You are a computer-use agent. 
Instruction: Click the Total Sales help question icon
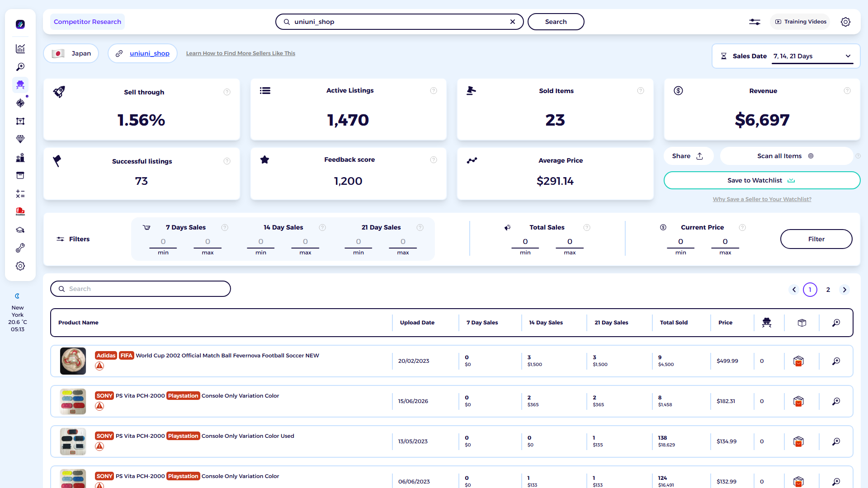[x=587, y=228]
